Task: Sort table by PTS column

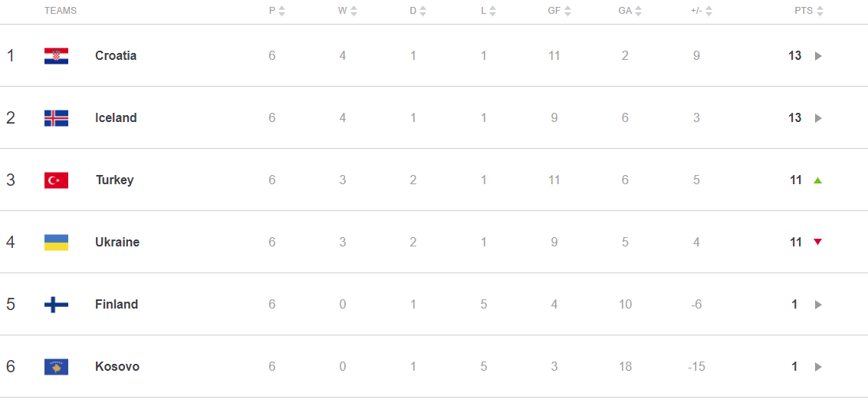Action: click(809, 11)
